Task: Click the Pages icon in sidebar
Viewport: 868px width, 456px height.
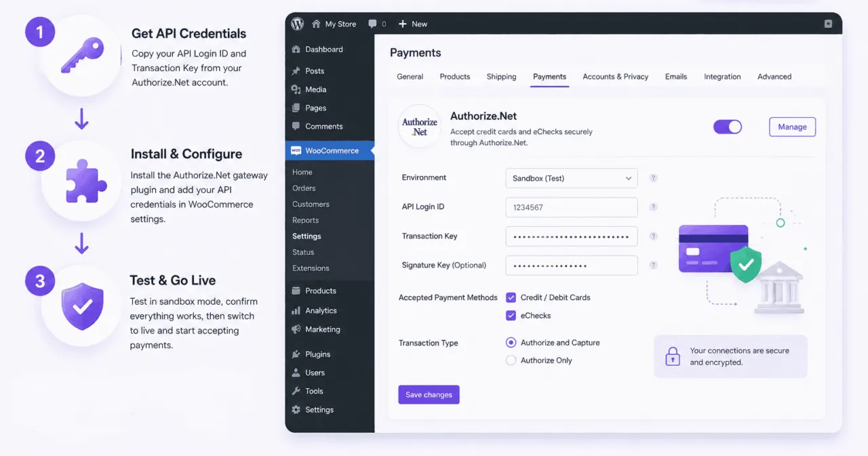Action: pos(296,108)
